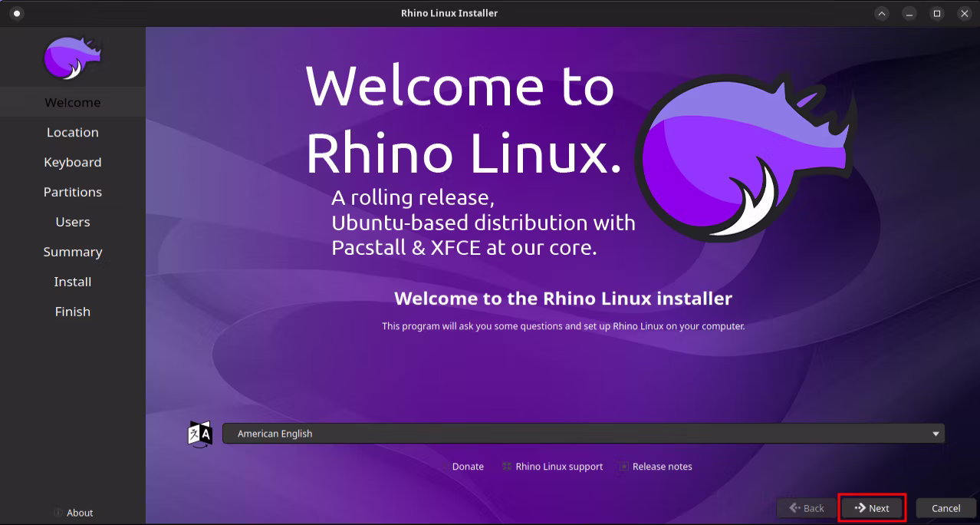Image resolution: width=980 pixels, height=525 pixels.
Task: Click the Back button
Action: pos(806,508)
